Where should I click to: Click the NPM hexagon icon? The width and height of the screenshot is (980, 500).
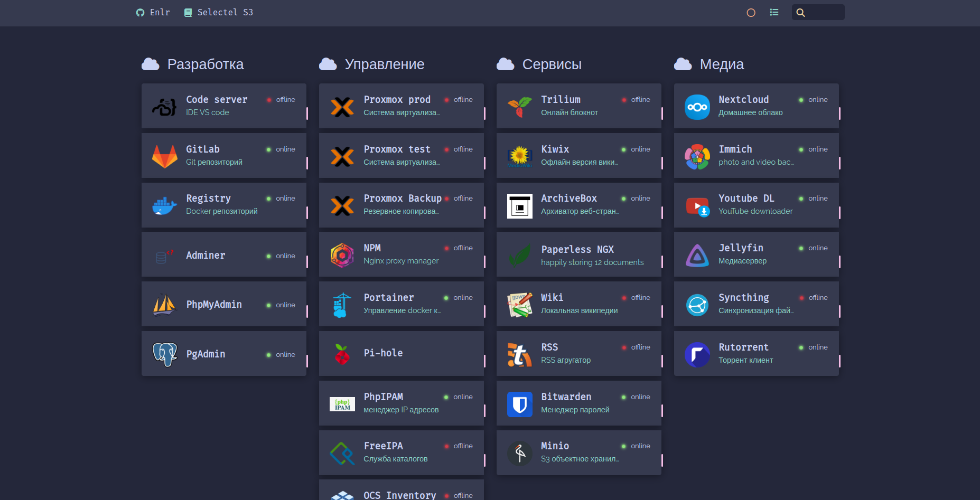tap(342, 255)
